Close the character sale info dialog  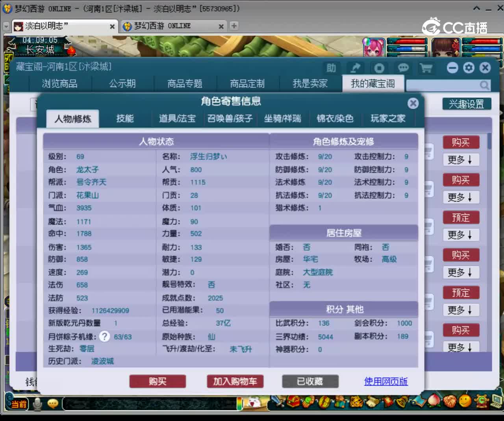point(413,103)
